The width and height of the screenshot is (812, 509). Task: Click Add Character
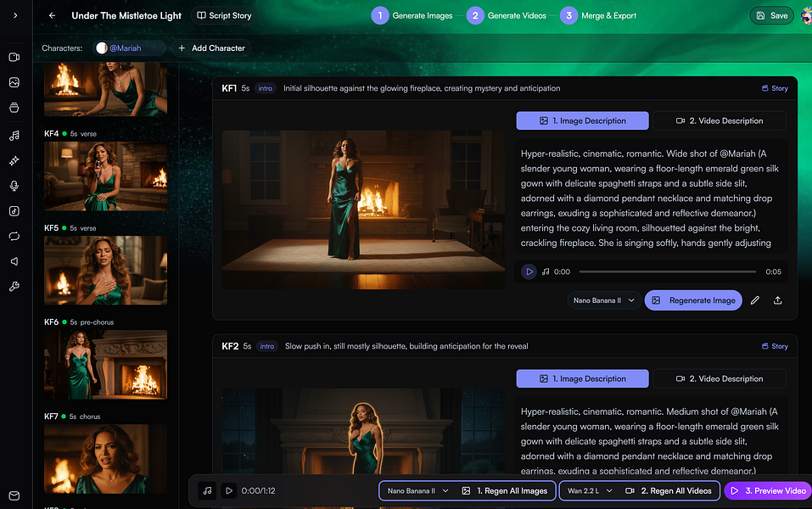tap(211, 48)
